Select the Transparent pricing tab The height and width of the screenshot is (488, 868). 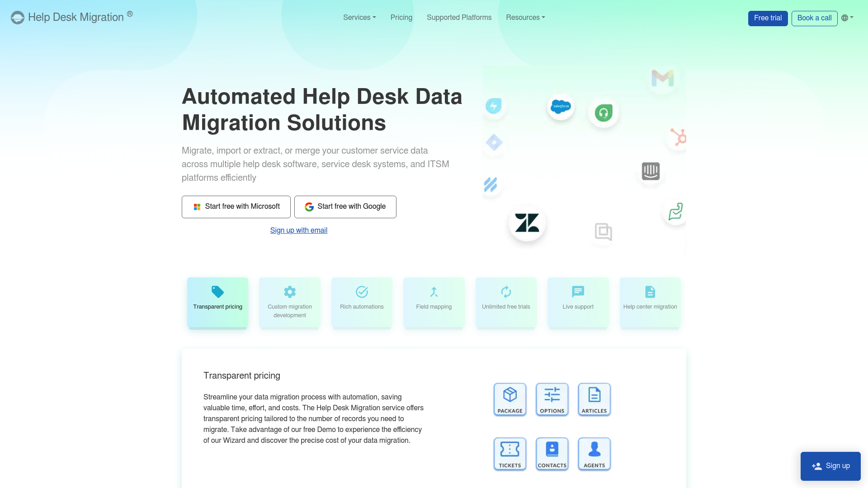tap(217, 302)
